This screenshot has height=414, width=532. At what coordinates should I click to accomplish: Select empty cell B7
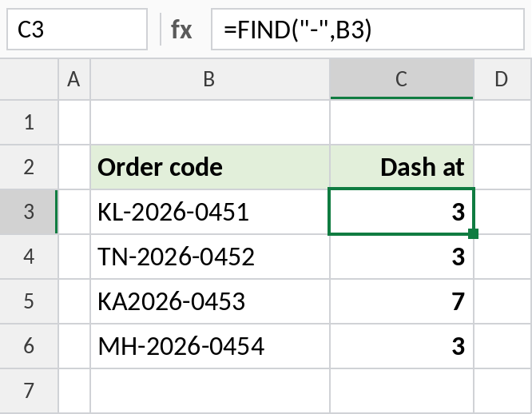(x=210, y=391)
